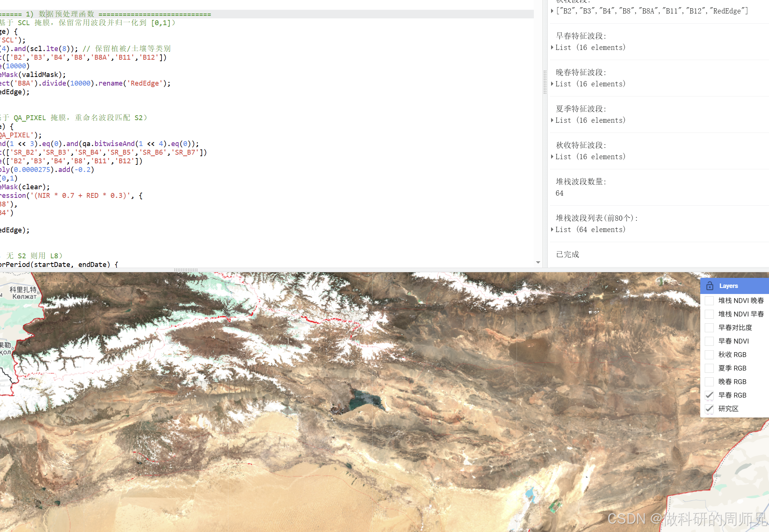
Task: Show the 晚春 RGB layer
Action: [710, 381]
